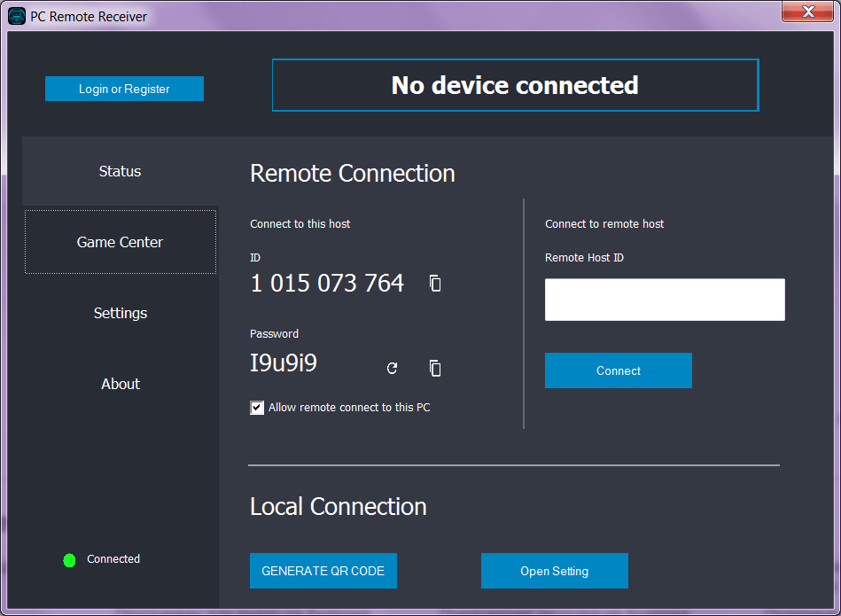
Task: Open the Status tab
Action: 121,171
